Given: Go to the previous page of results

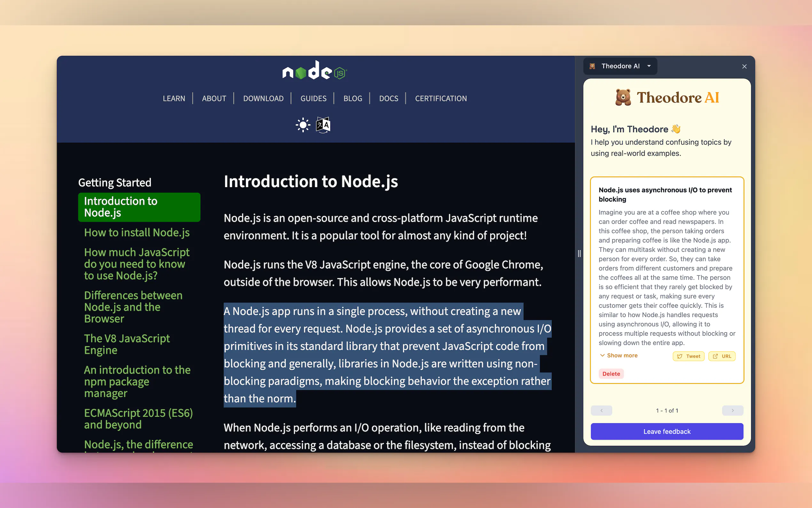Looking at the screenshot, I should pos(601,410).
